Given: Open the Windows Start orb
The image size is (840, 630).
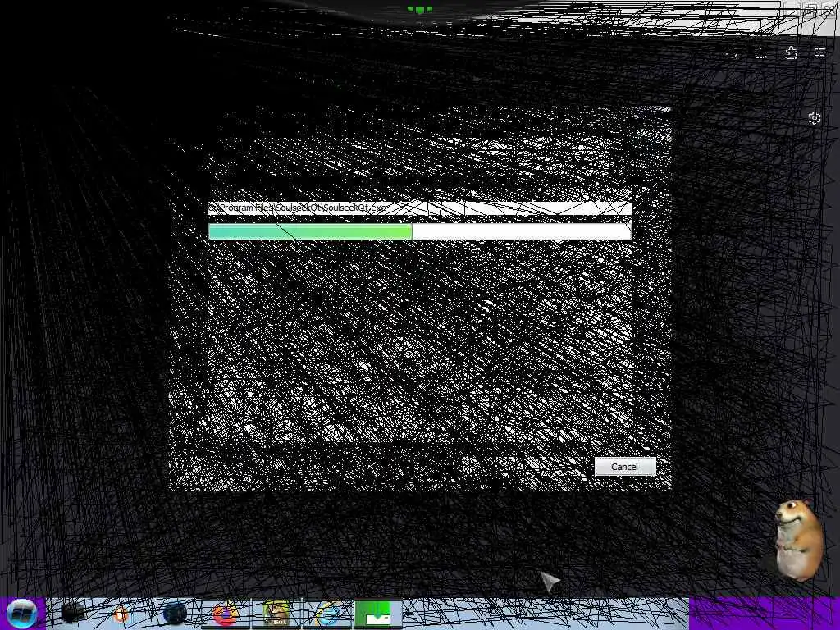Looking at the screenshot, I should 21,614.
